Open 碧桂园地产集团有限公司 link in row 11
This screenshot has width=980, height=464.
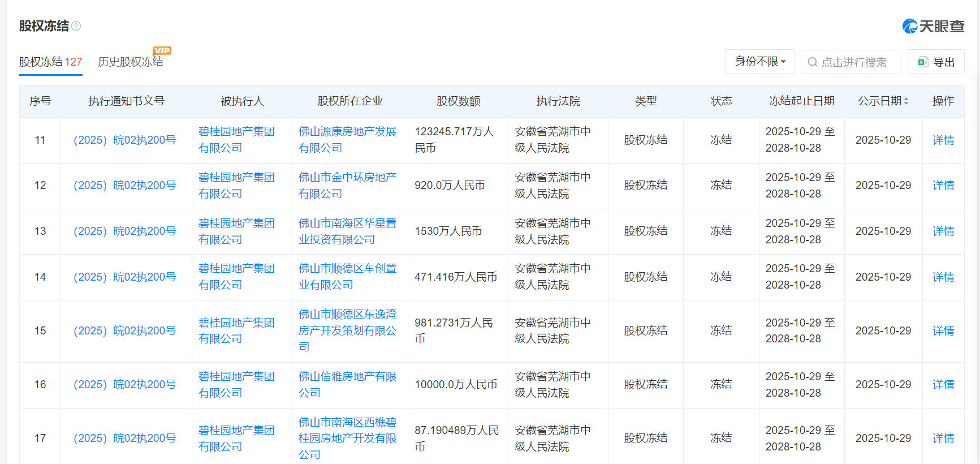(236, 140)
